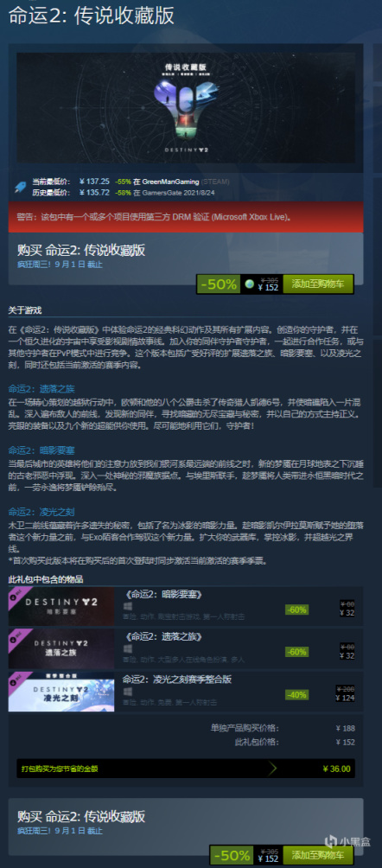Click the rocket price-tracker icon
This screenshot has height=868, width=382.
[19, 187]
